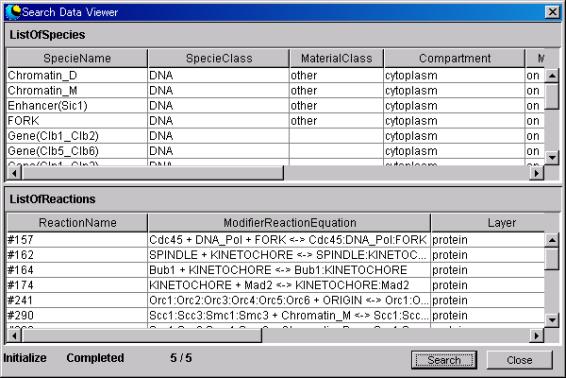
Task: Select the Chromatin_D species row
Action: 275,75
